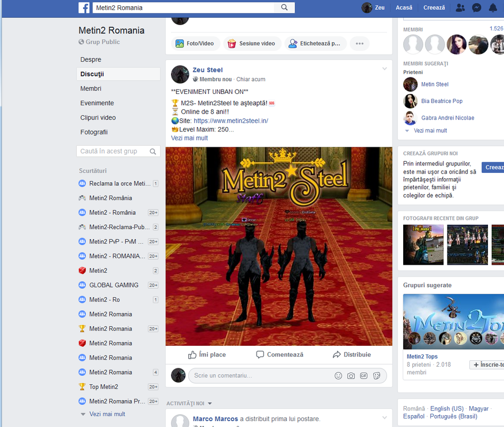Open Metin2-Reclama-Pub... shortcut

(x=118, y=227)
